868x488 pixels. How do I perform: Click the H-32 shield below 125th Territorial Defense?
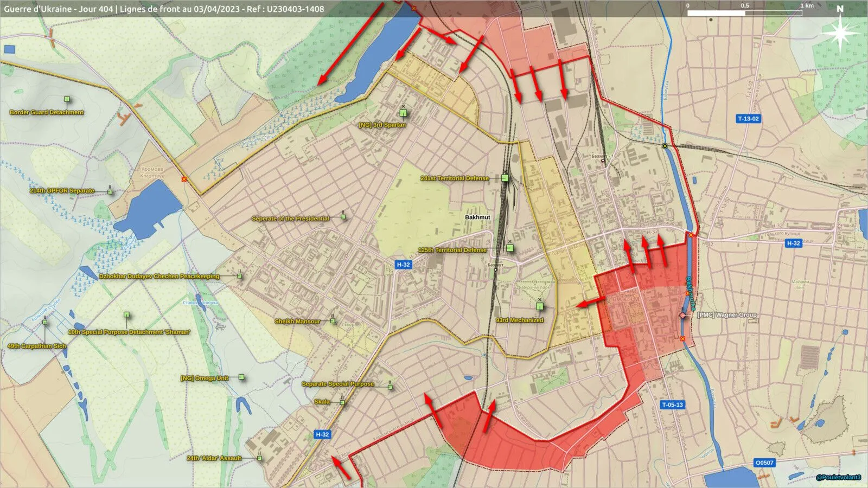click(403, 265)
